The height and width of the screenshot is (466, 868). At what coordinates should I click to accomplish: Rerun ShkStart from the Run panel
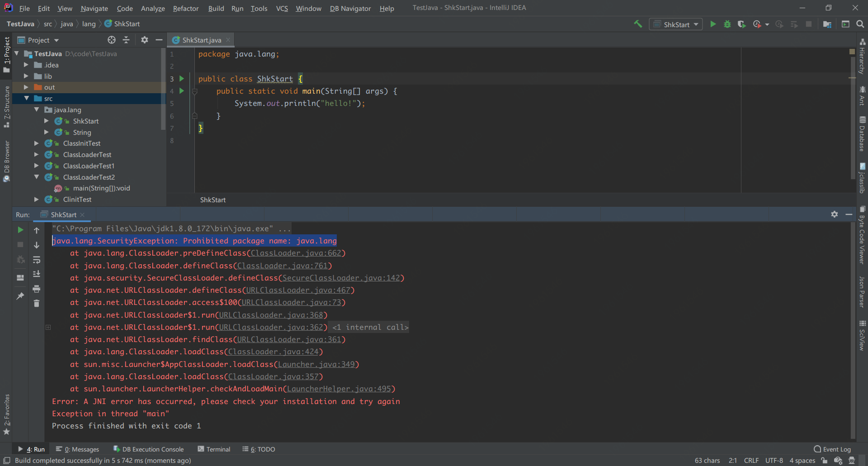pyautogui.click(x=20, y=230)
